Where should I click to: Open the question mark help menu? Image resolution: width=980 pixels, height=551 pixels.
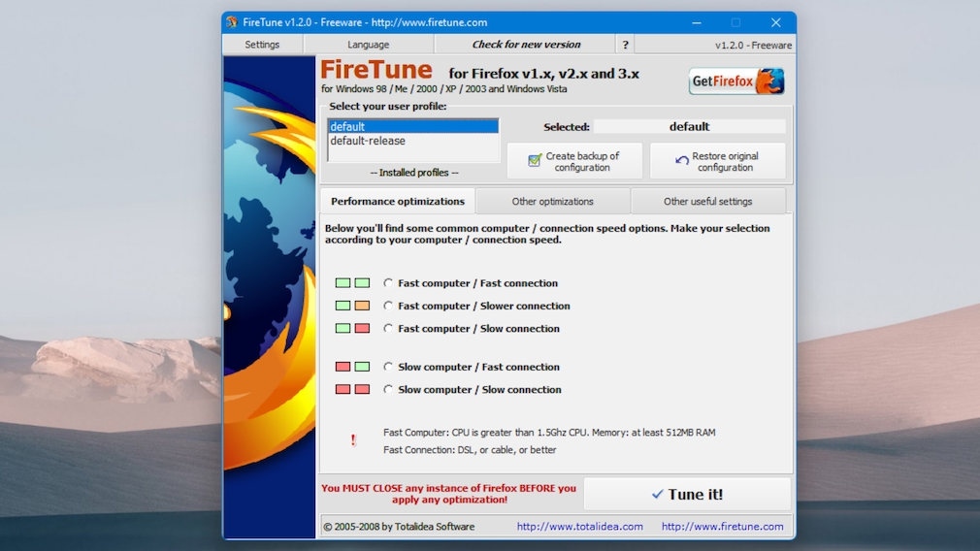(x=626, y=45)
